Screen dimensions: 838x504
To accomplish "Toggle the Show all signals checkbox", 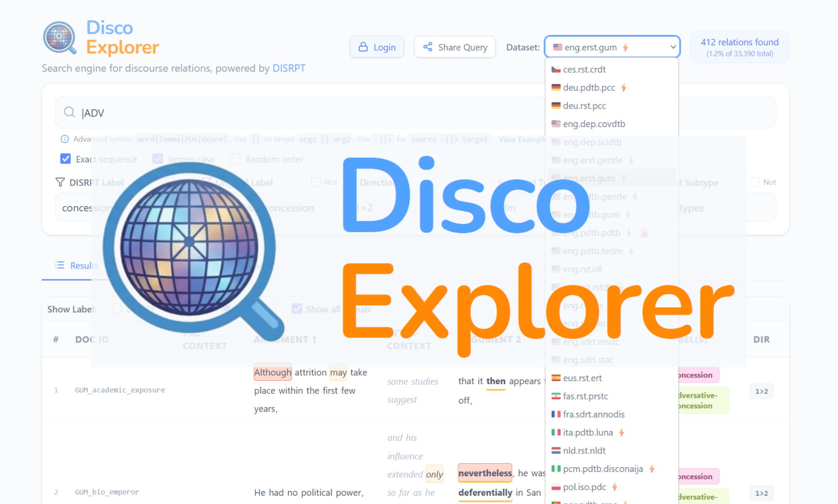I will click(297, 309).
